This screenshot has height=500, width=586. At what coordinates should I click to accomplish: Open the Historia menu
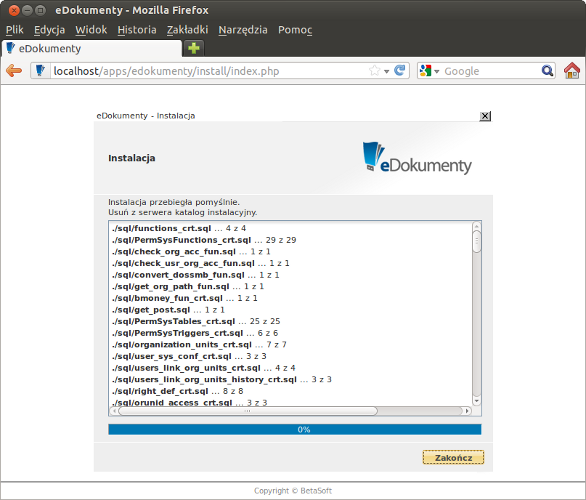(137, 30)
